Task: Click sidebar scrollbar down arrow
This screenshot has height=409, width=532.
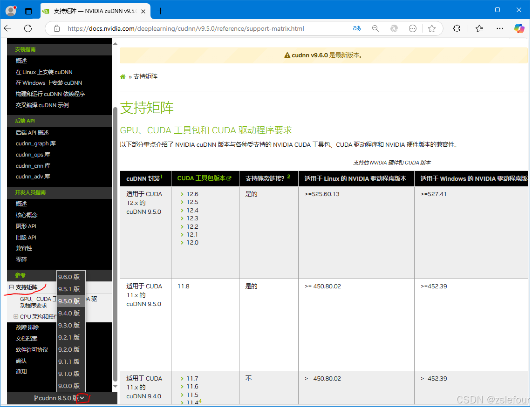Action: click(x=115, y=386)
